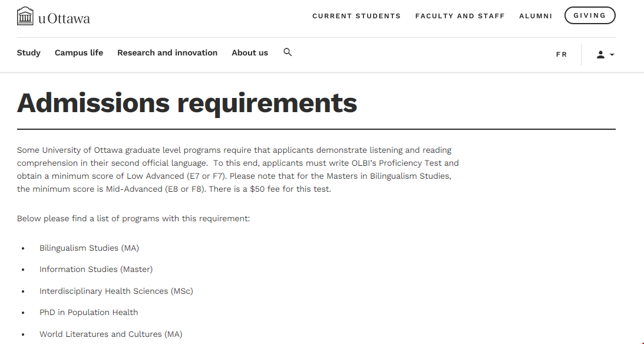Visit the Faculty and Staff link
644x344 pixels.
[460, 16]
